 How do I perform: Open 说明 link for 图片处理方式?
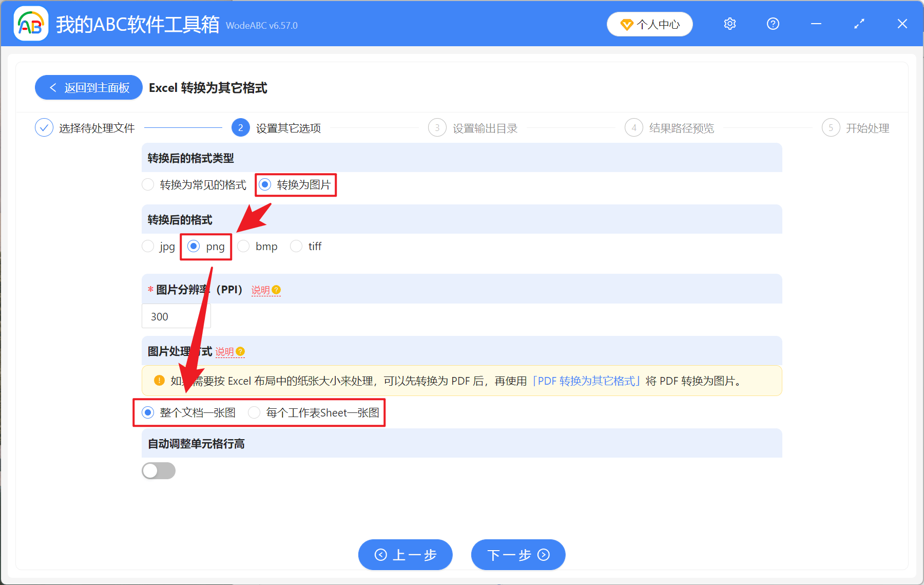(224, 352)
